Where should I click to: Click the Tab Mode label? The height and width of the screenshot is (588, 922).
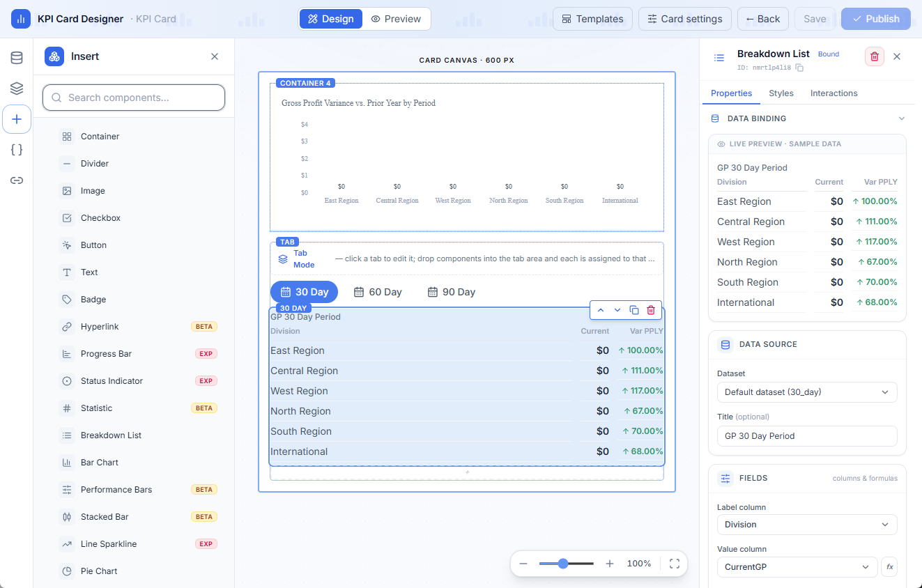click(304, 259)
